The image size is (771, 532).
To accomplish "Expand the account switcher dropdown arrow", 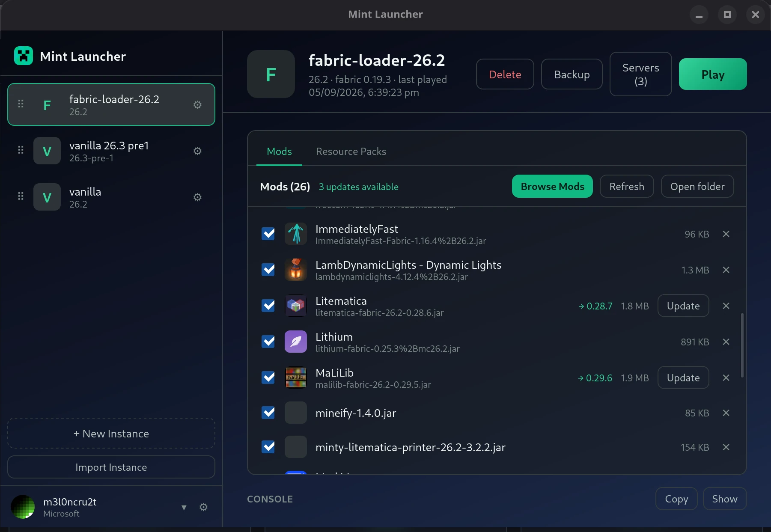I will click(x=184, y=507).
